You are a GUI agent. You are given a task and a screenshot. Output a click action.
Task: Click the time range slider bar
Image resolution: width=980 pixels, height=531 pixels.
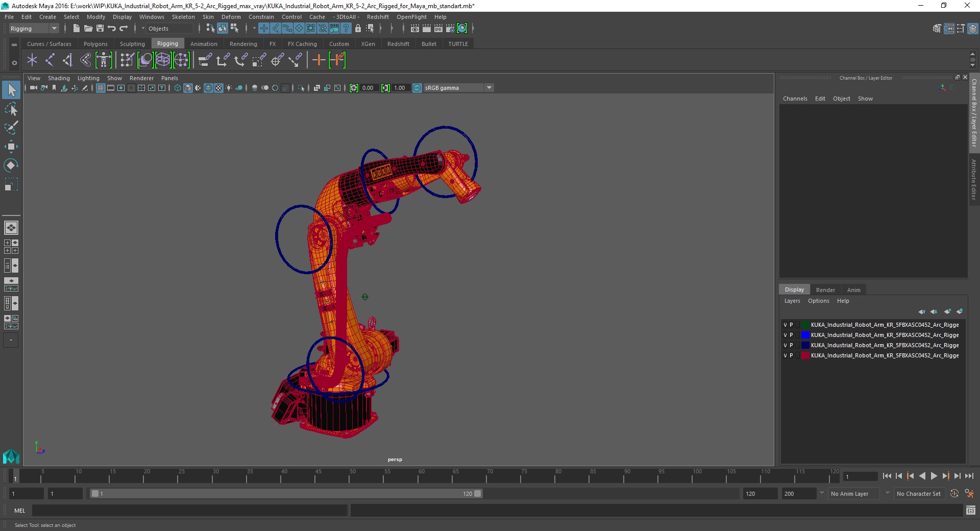point(286,494)
